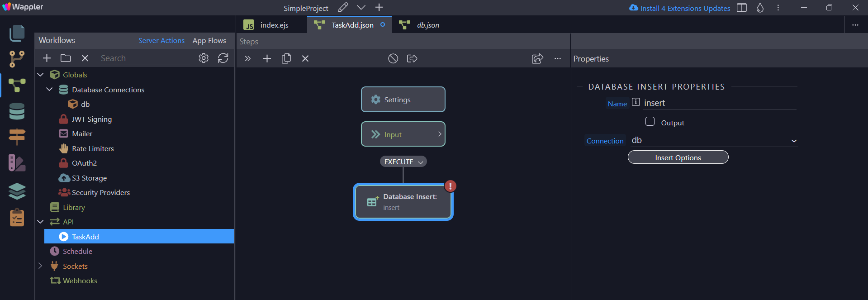Viewport: 868px width, 300px height.
Task: Collapse the Globals tree node
Action: (40, 75)
